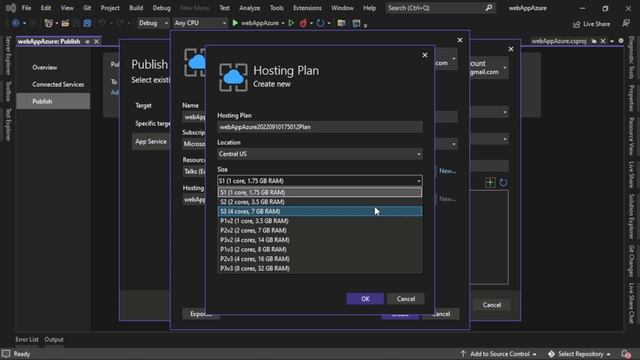Select P1v2 (1 core, 3.5 GB RAM) option
This screenshot has height=360, width=640.
pos(320,221)
